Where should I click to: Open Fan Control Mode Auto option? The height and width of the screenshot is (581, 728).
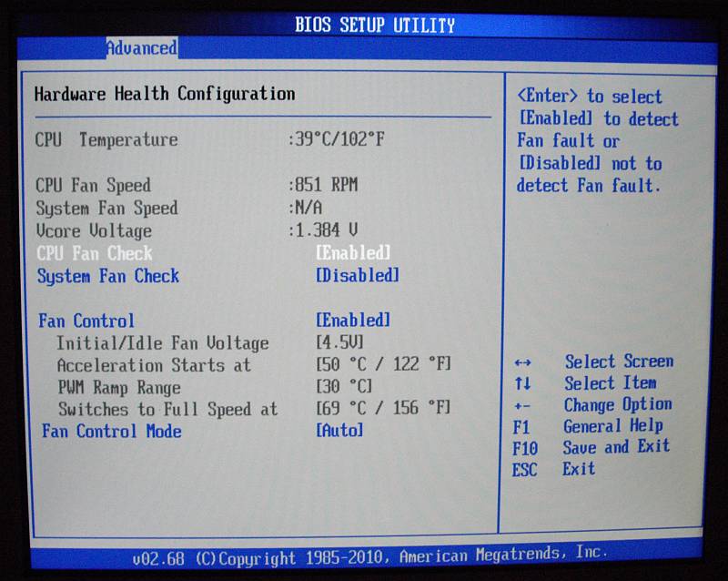point(339,430)
